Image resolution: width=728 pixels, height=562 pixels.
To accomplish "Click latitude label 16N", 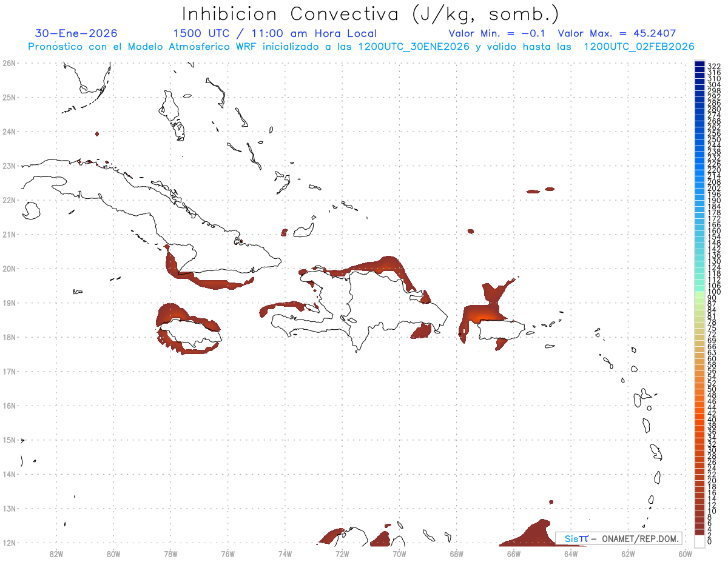I will (x=8, y=406).
